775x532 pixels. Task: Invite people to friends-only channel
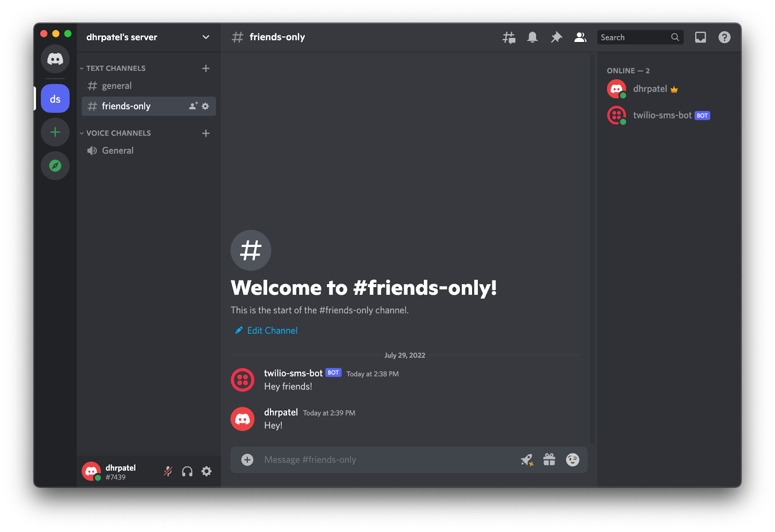point(193,106)
